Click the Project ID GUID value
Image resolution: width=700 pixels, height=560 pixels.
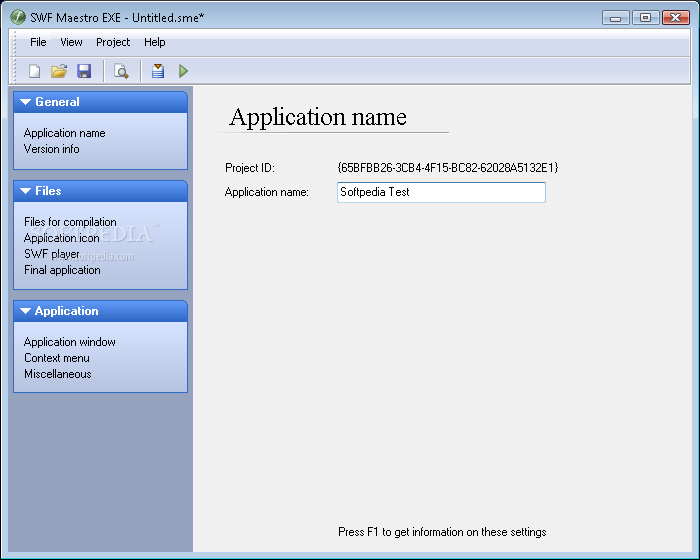click(x=448, y=168)
